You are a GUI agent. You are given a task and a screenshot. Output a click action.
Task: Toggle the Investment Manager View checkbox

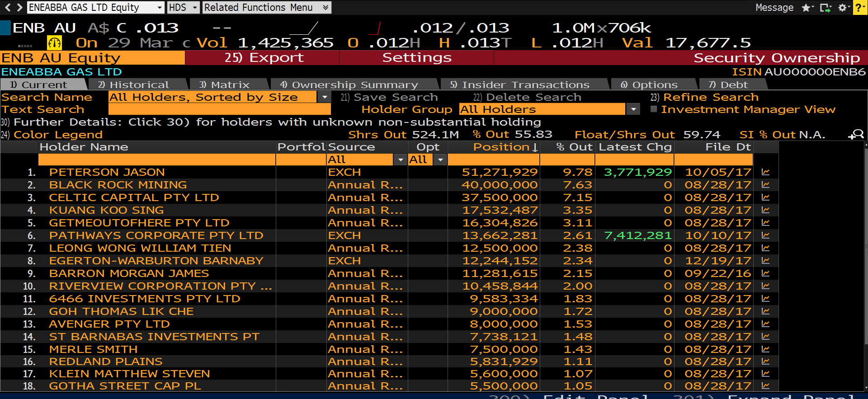tap(653, 109)
